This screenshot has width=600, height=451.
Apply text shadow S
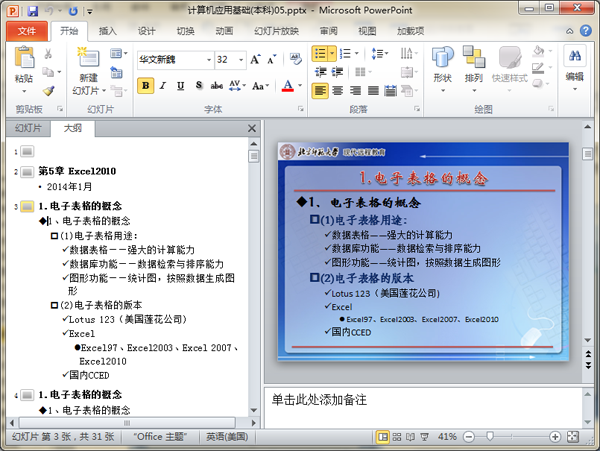(x=199, y=85)
